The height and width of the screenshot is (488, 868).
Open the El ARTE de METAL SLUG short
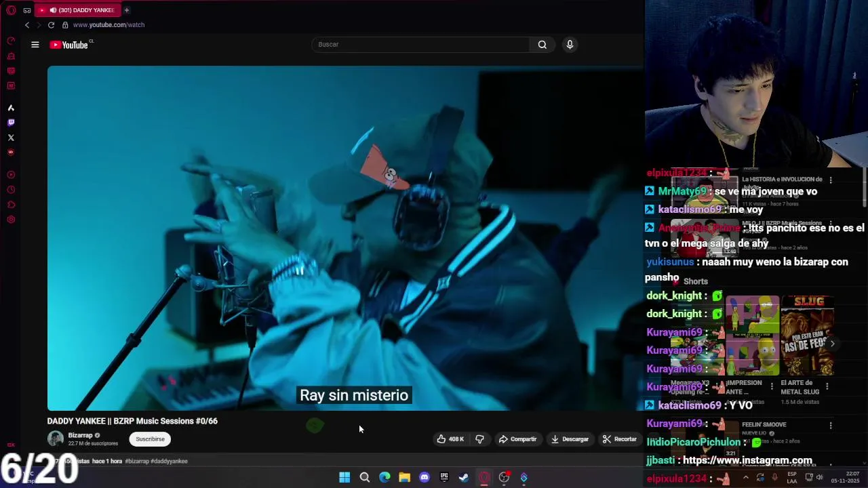807,335
